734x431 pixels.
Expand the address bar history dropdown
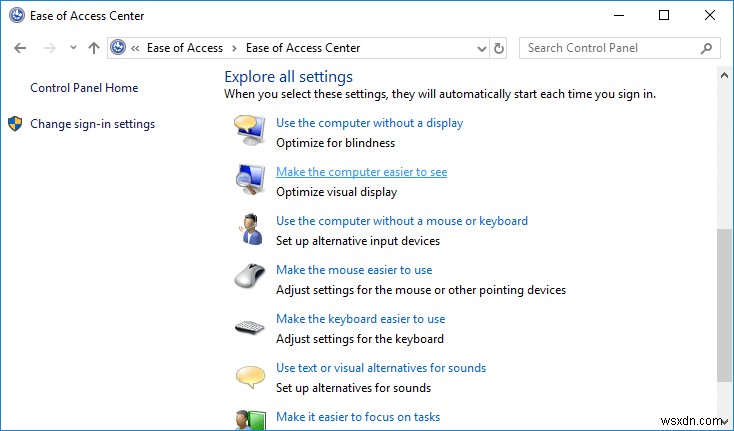482,48
